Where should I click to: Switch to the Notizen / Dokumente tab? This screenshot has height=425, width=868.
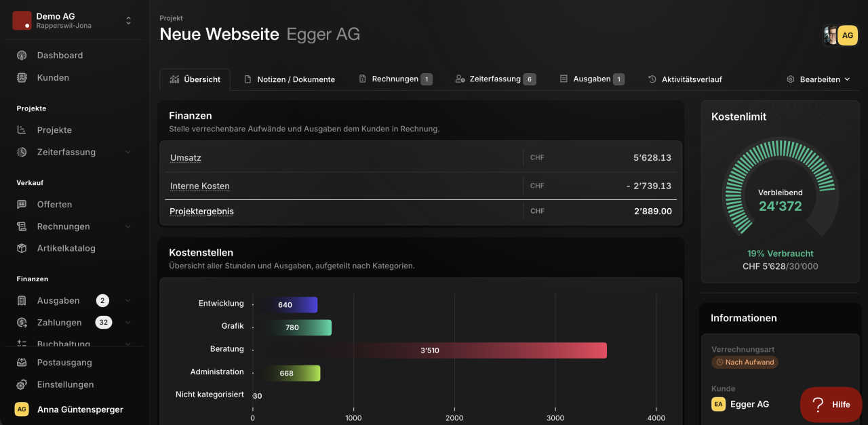(x=290, y=79)
